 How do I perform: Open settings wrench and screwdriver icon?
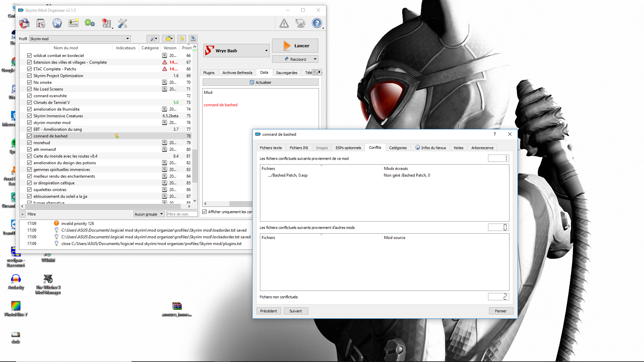pos(123,23)
